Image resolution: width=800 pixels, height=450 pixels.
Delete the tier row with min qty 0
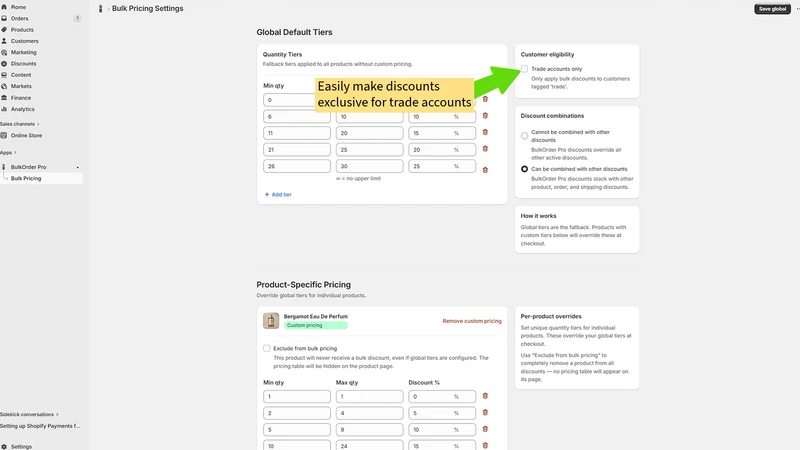click(x=485, y=99)
